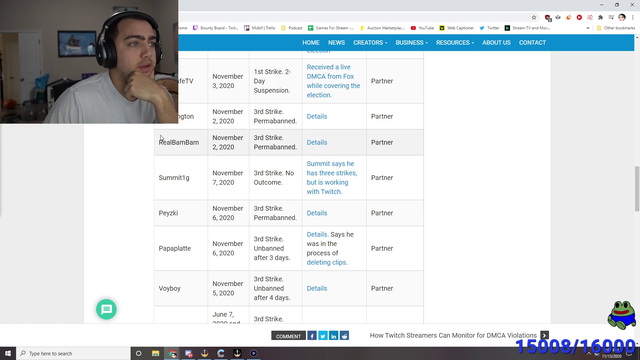Expand the RESOURCES dropdown menu
Viewport: 640px width, 360px height.
coord(455,42)
